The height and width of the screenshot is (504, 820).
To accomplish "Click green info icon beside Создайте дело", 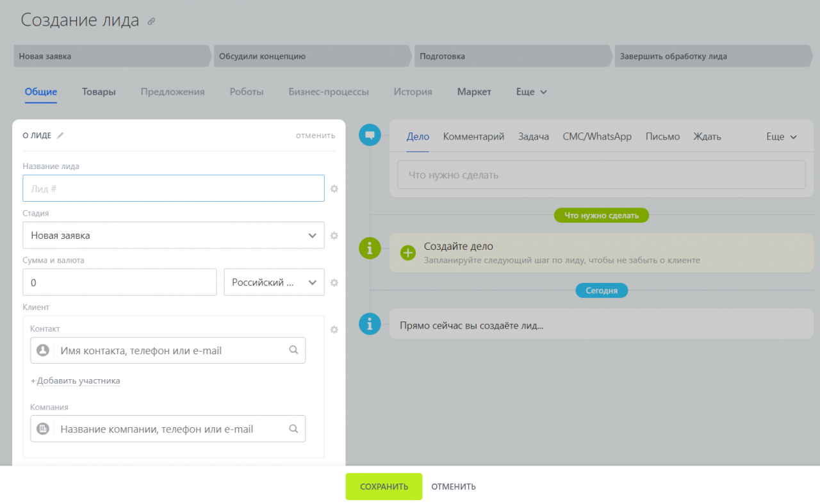I will click(370, 248).
